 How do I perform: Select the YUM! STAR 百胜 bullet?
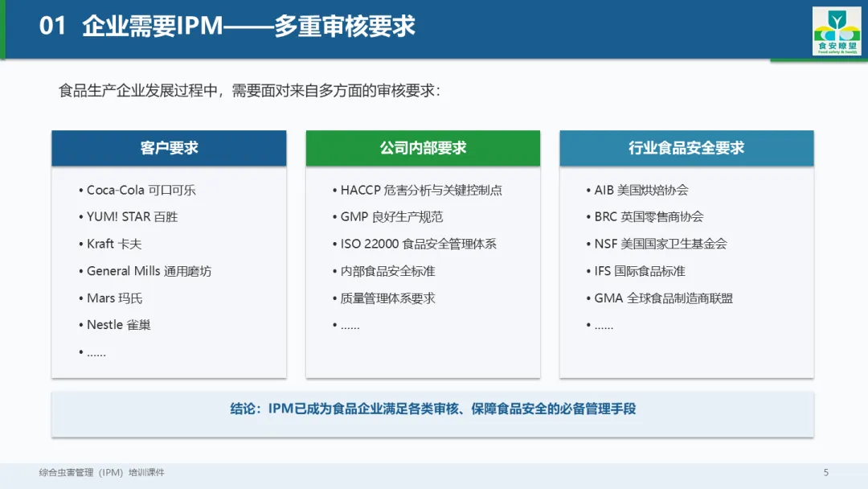tap(128, 216)
